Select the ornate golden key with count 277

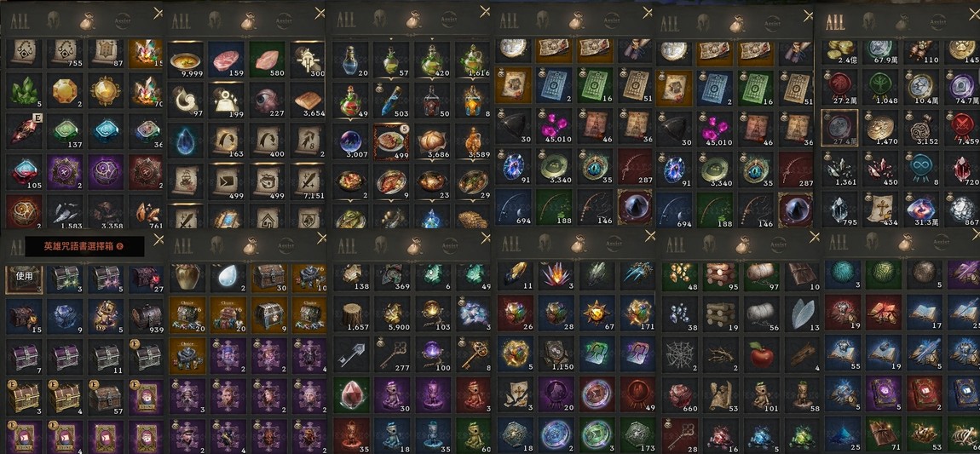pyautogui.click(x=391, y=356)
